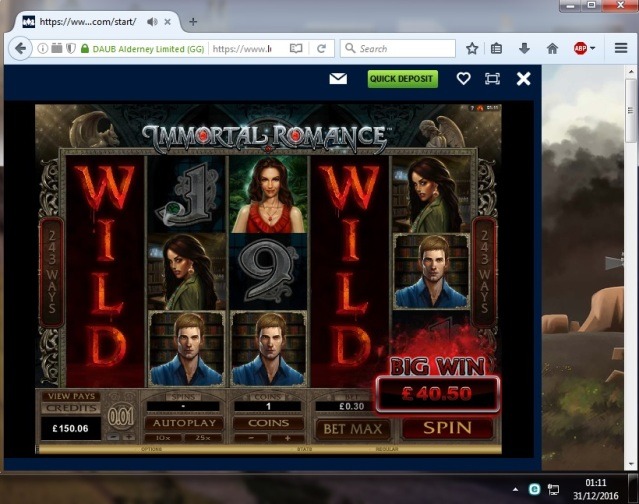Viewport: 639px width, 504px height.
Task: Show hidden system tray icons arrow
Action: (x=516, y=489)
